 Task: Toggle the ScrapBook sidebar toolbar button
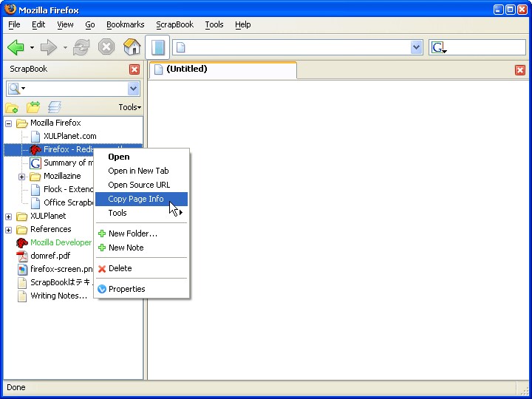(157, 48)
